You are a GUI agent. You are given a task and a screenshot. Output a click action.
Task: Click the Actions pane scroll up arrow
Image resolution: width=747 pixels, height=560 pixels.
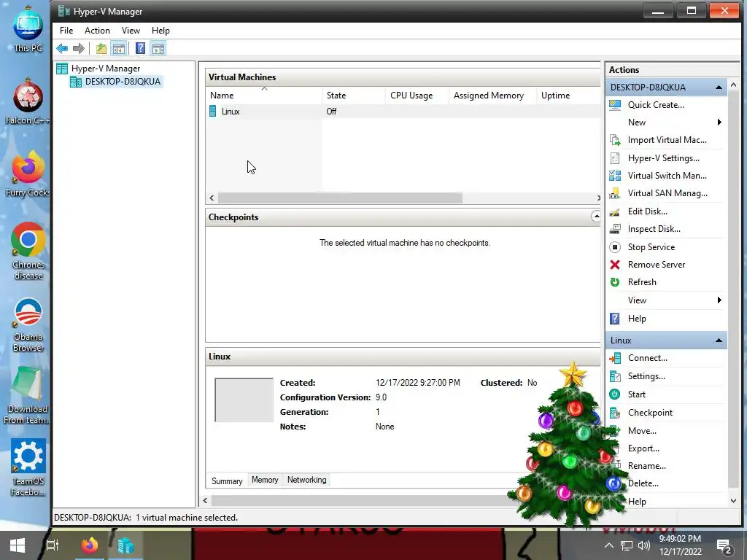pyautogui.click(x=733, y=85)
